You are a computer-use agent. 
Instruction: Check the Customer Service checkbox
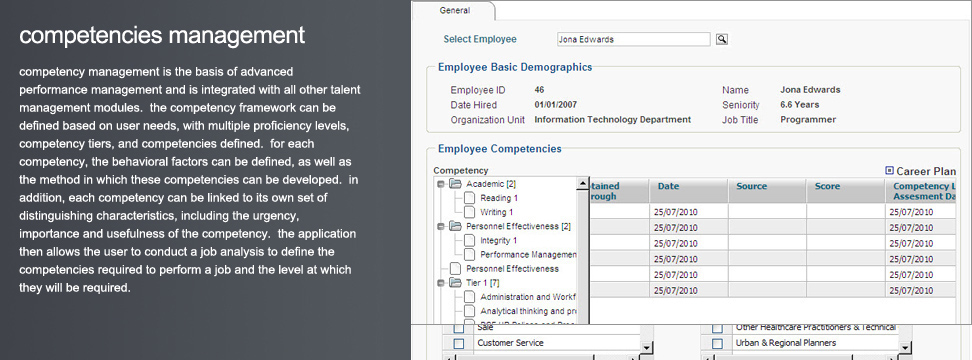pos(459,343)
